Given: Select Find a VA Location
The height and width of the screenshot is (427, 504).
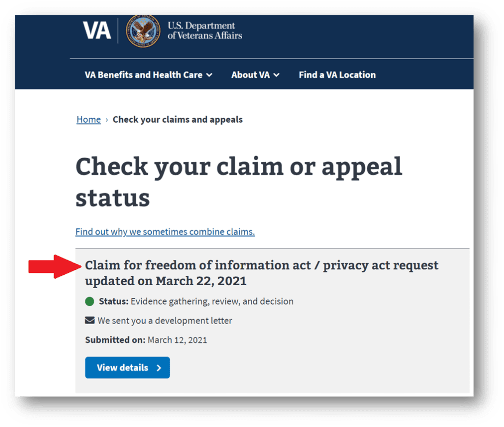Looking at the screenshot, I should 337,75.
